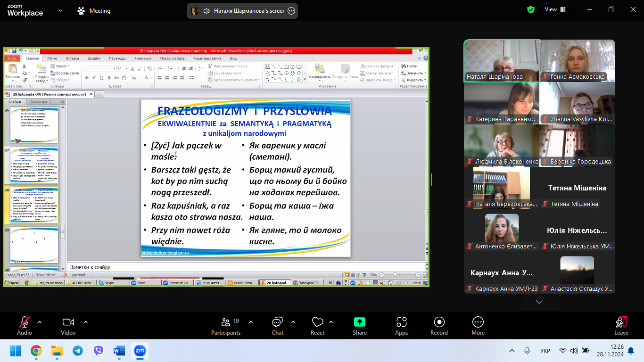Viewport: 644px width, 362px height.
Task: Click the Восстановить reset button
Action: click(x=65, y=73)
